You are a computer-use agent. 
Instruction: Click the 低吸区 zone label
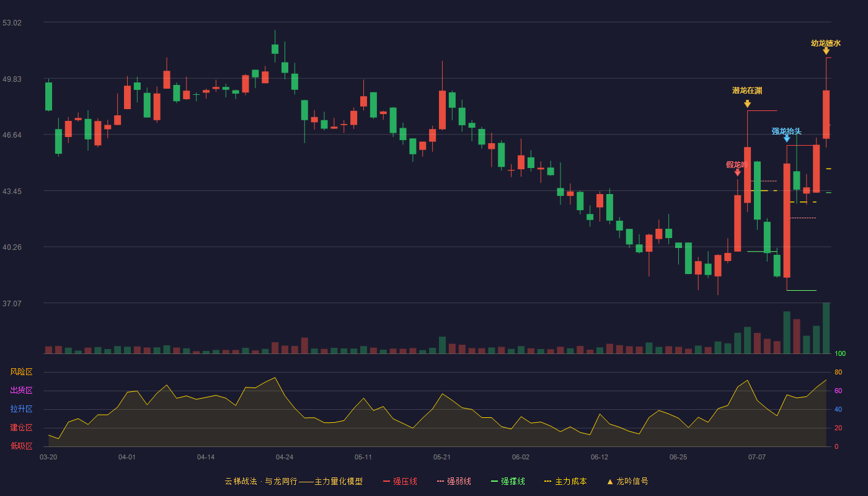21,446
